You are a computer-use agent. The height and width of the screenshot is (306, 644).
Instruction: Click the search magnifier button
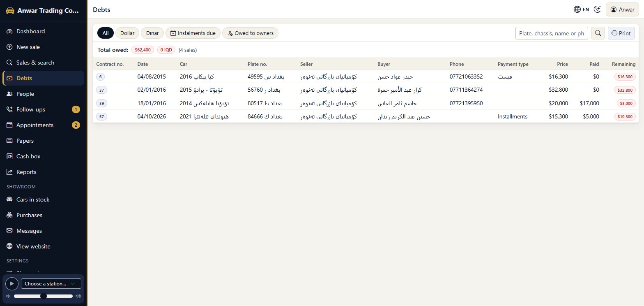click(598, 33)
